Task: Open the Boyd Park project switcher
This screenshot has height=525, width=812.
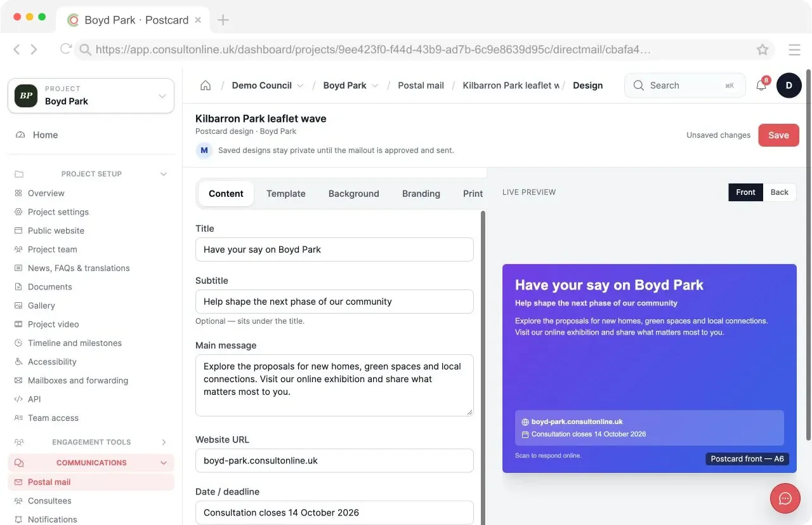Action: pos(91,96)
